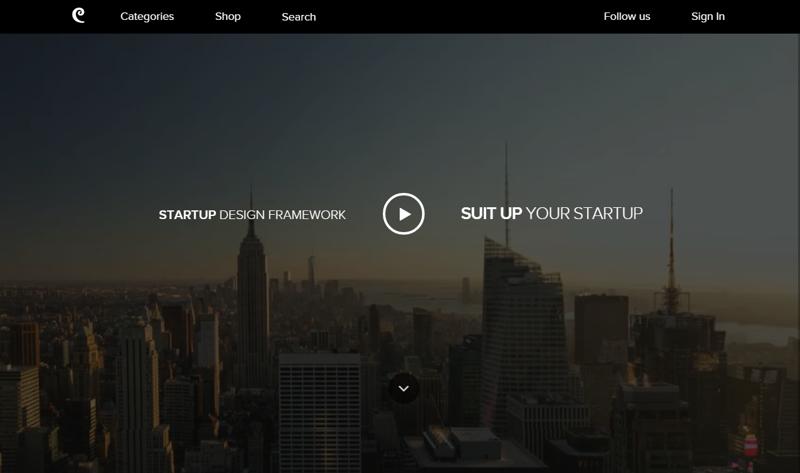
Task: Click the circular play icon in the hero
Action: (x=404, y=214)
